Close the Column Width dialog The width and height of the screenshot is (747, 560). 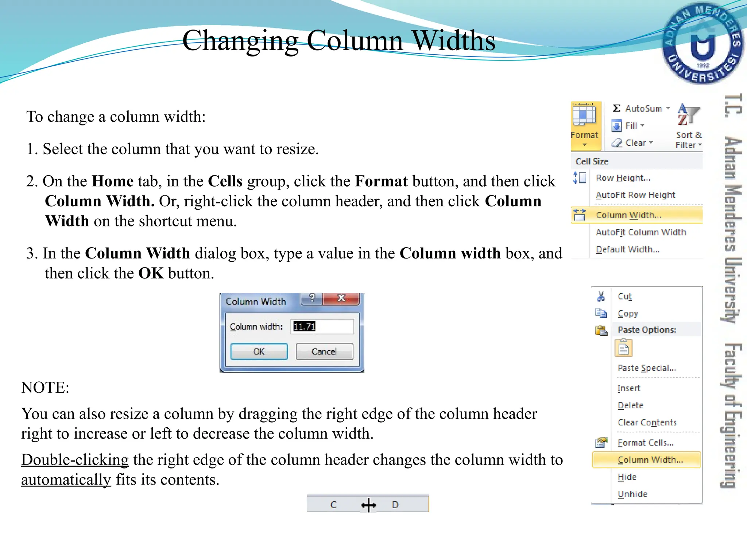[341, 298]
